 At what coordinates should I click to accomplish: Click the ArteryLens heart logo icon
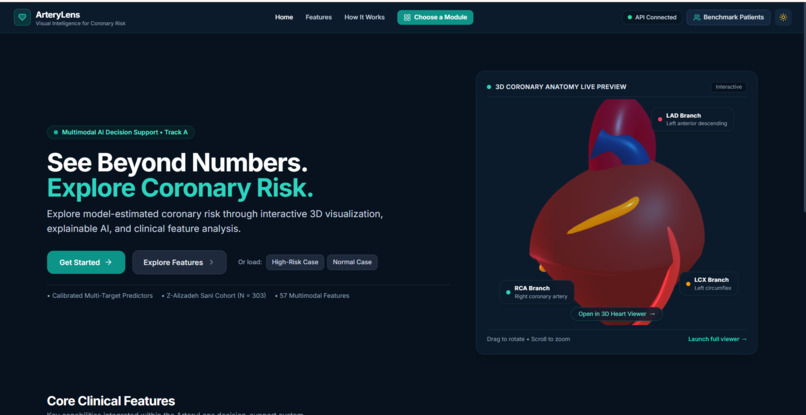(22, 17)
